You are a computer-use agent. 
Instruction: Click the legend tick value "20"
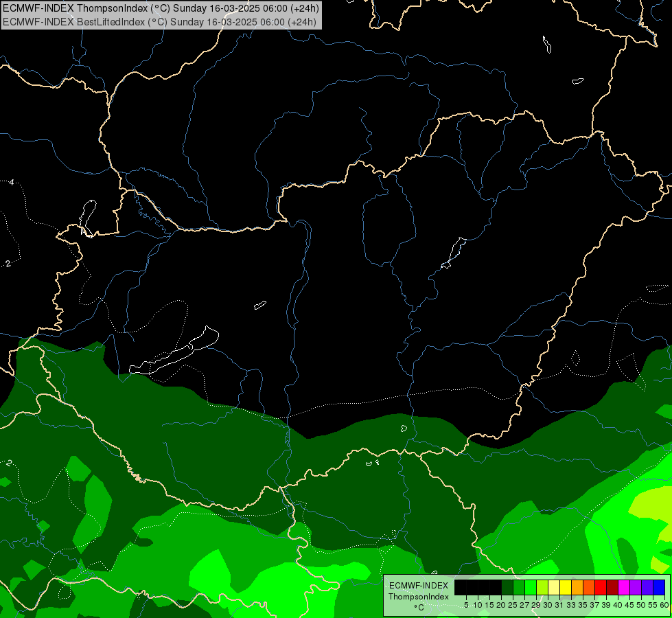[501, 605]
